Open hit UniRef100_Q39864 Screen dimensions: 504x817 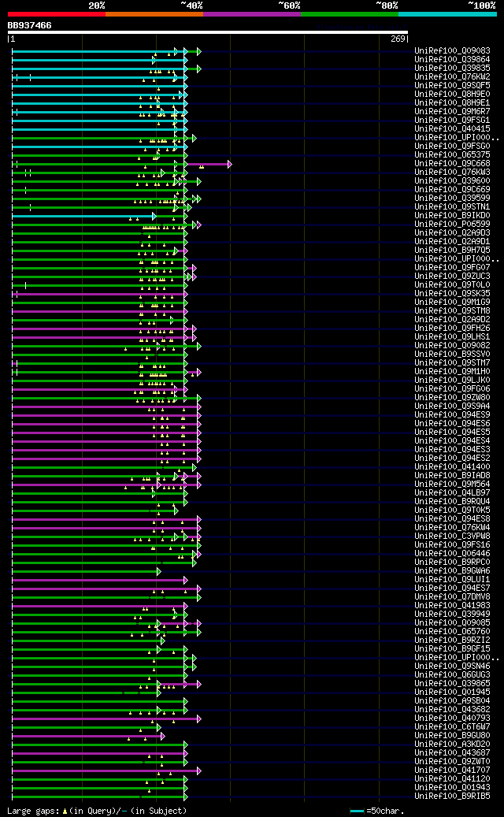click(x=452, y=60)
